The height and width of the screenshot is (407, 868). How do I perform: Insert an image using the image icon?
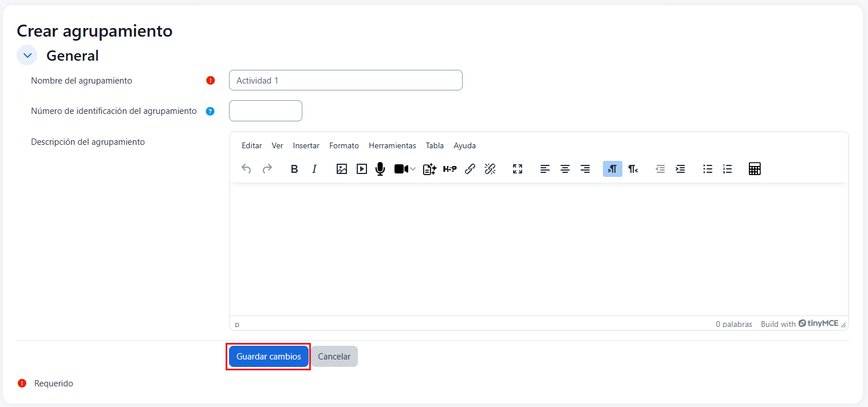tap(342, 169)
